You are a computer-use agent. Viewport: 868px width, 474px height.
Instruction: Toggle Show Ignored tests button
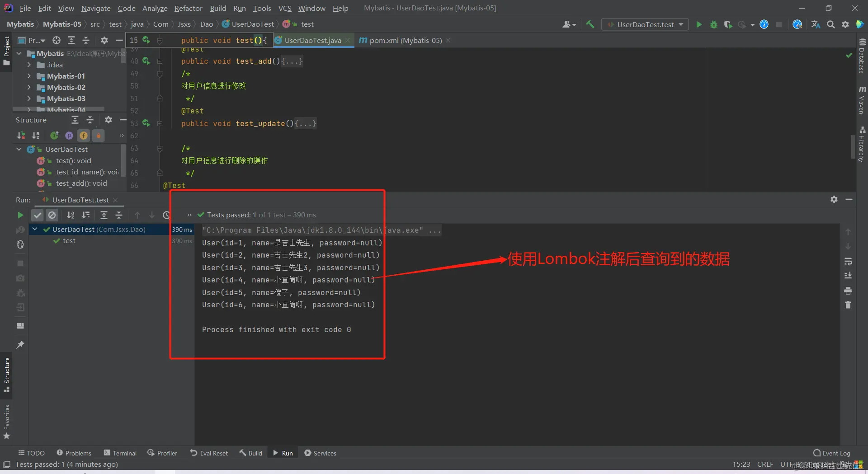52,215
